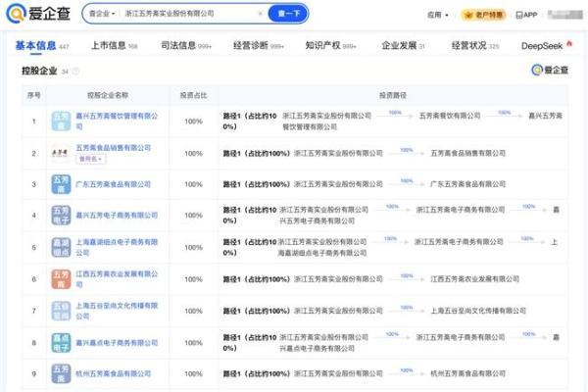Viewport: 588px width, 392px height.
Task: Click the 控股企业名称 column header
Action: click(x=108, y=95)
